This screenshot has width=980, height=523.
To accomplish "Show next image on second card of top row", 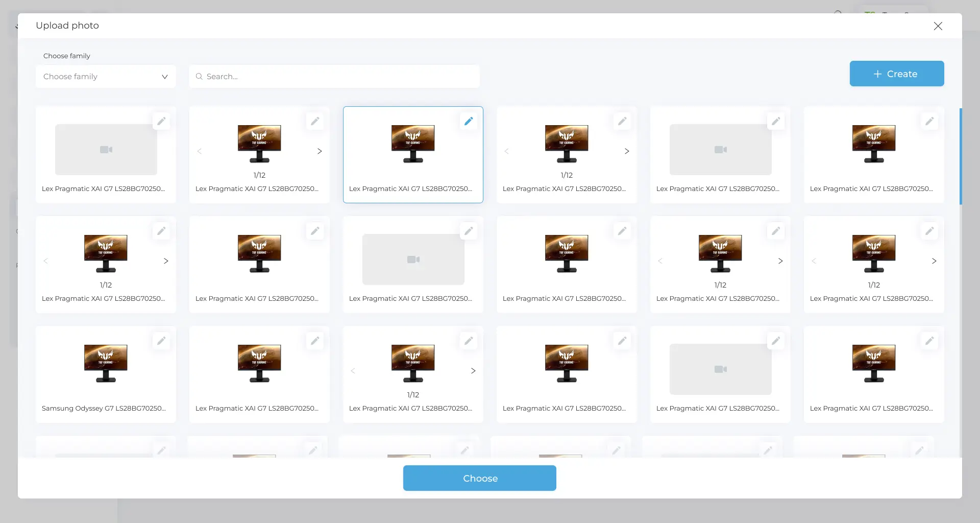I will pyautogui.click(x=320, y=151).
